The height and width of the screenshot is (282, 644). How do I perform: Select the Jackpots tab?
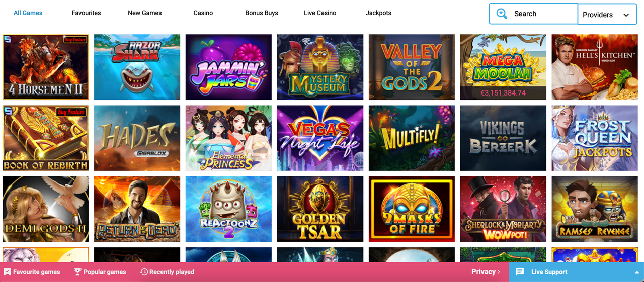coord(378,13)
